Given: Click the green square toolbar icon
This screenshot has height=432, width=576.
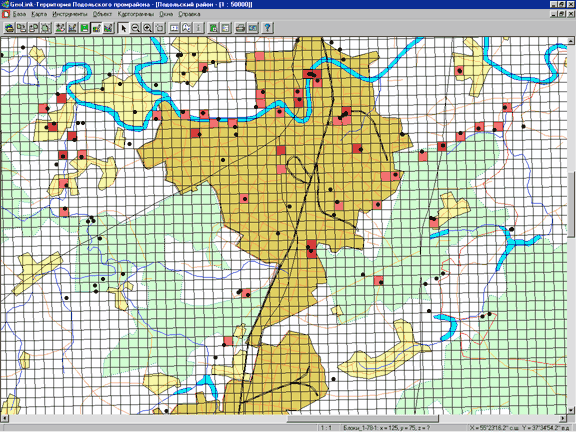Looking at the screenshot, I should (x=84, y=28).
